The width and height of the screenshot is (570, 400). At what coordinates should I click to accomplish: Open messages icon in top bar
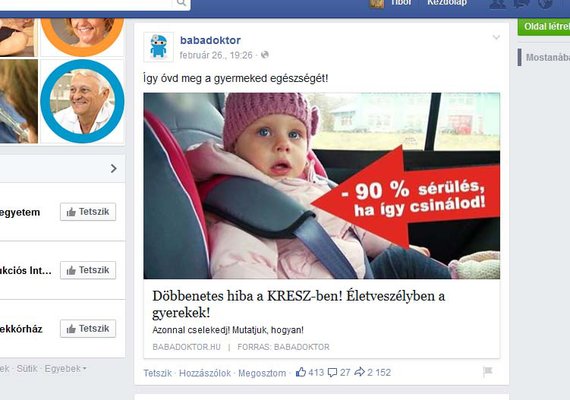tap(521, 4)
